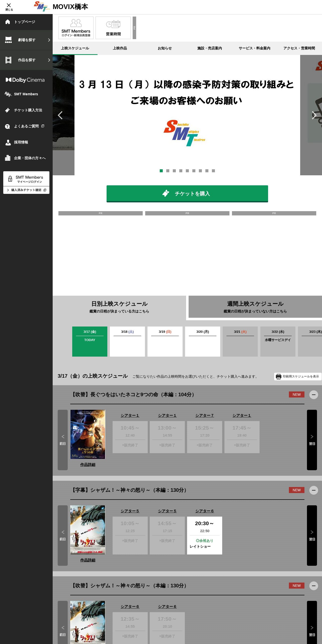The image size is (322, 644).
Task: Select 施設・売店案内 tab
Action: 210,48
